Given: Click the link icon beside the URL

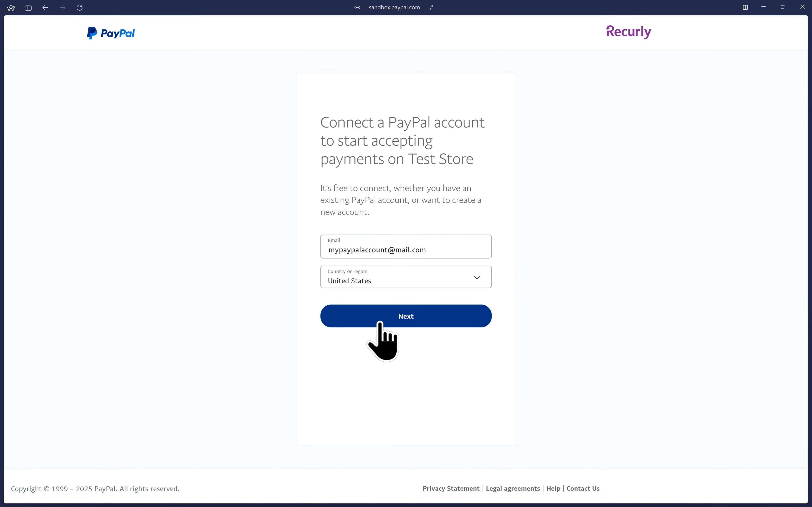Looking at the screenshot, I should pyautogui.click(x=357, y=7).
